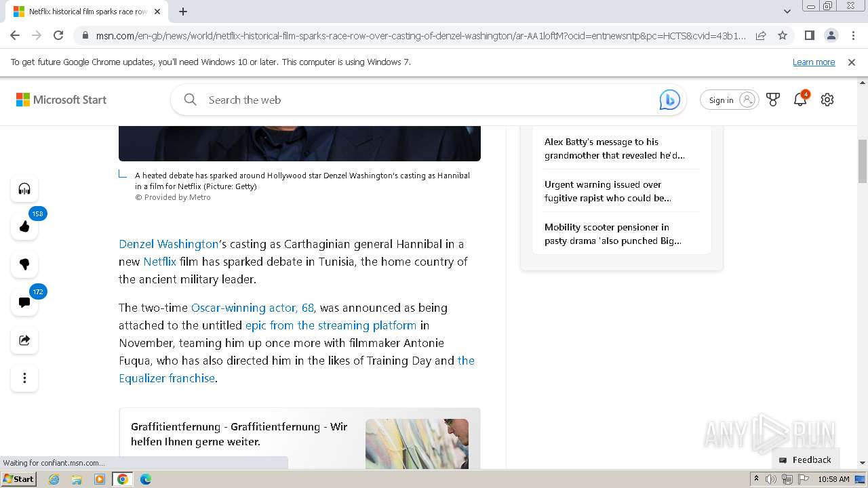This screenshot has height=488, width=868.
Task: Click the Microsoft Start logo
Action: click(62, 100)
